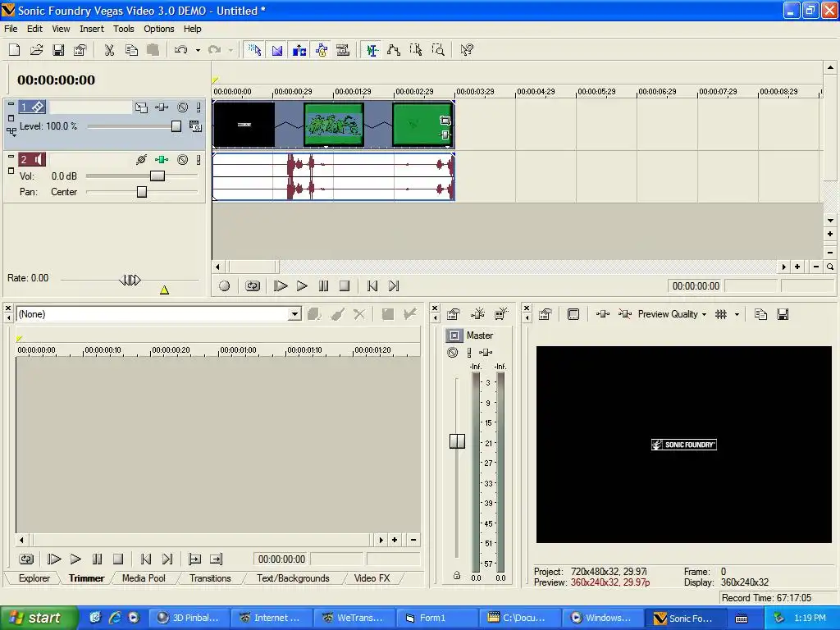The height and width of the screenshot is (630, 840).
Task: Open Track FX on audio track 2
Action: pyautogui.click(x=162, y=160)
